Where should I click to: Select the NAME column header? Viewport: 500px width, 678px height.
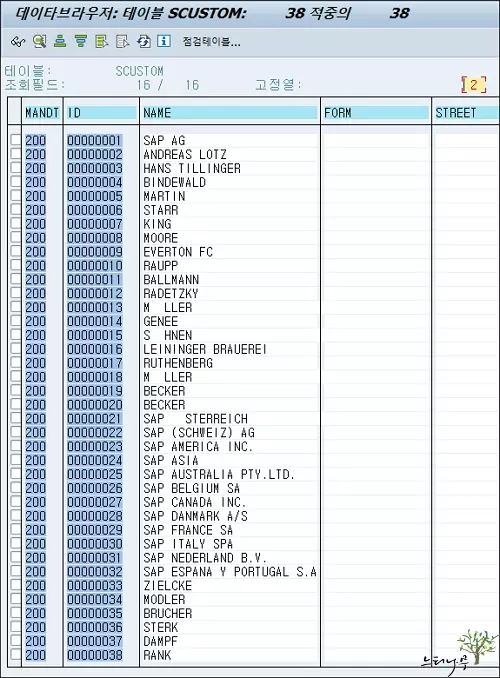coord(230,113)
